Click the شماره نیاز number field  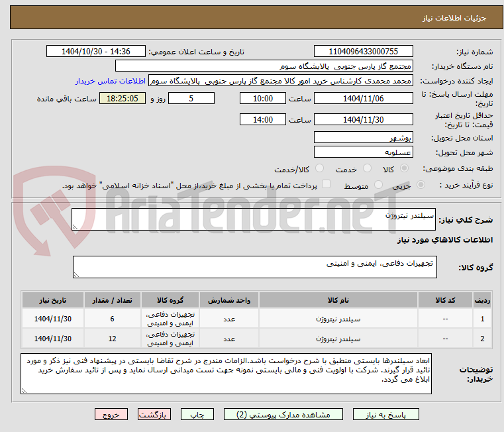[363, 51]
